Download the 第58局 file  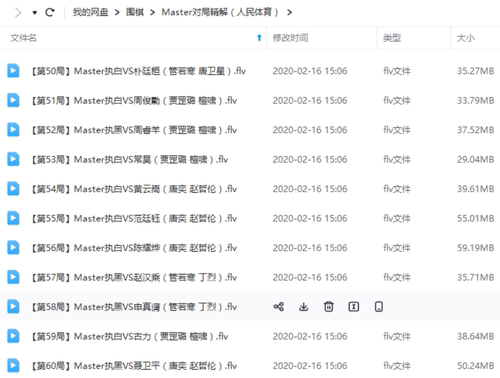pos(303,307)
